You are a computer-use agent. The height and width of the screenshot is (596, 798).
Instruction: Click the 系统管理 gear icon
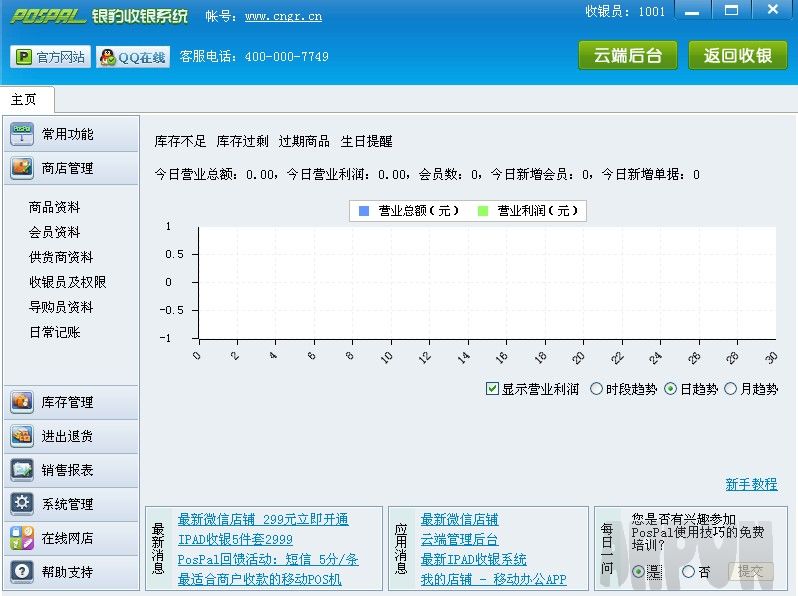coord(22,504)
